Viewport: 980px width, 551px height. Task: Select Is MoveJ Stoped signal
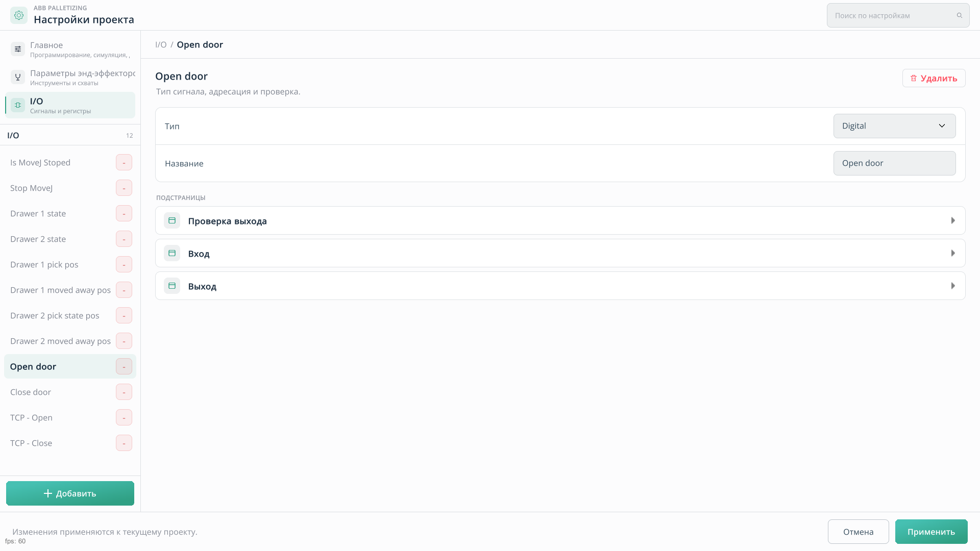[x=70, y=162]
